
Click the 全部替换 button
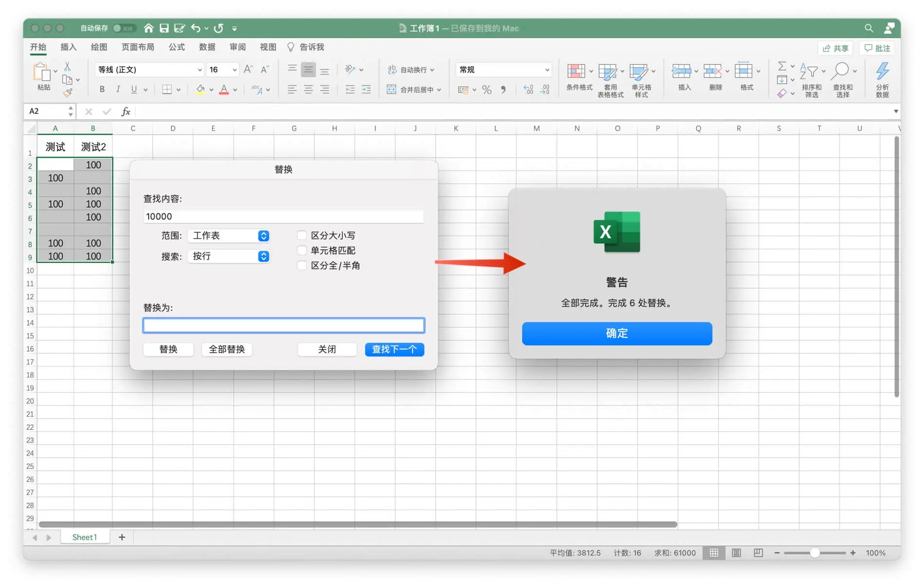[227, 349]
